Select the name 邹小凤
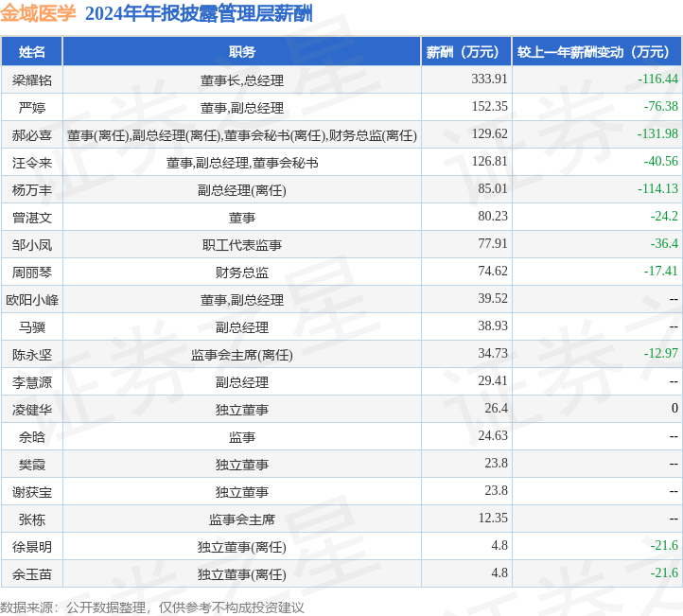 (x=32, y=245)
